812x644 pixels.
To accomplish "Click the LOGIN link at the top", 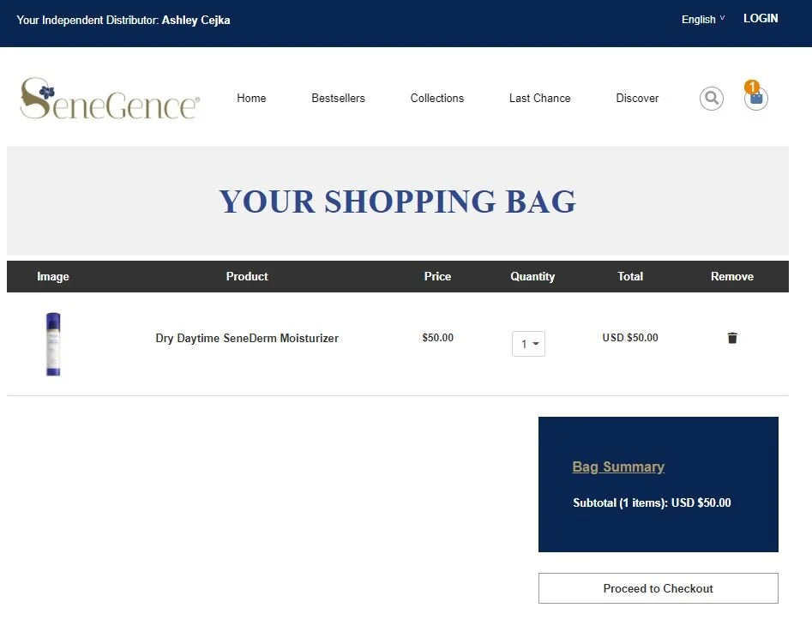I will coord(761,18).
